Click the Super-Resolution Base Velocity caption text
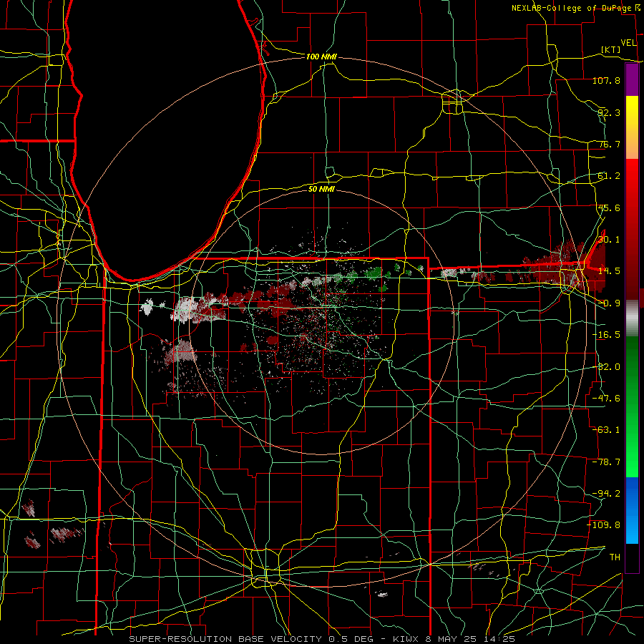Image resolution: width=644 pixels, height=644 pixels. click(x=321, y=639)
